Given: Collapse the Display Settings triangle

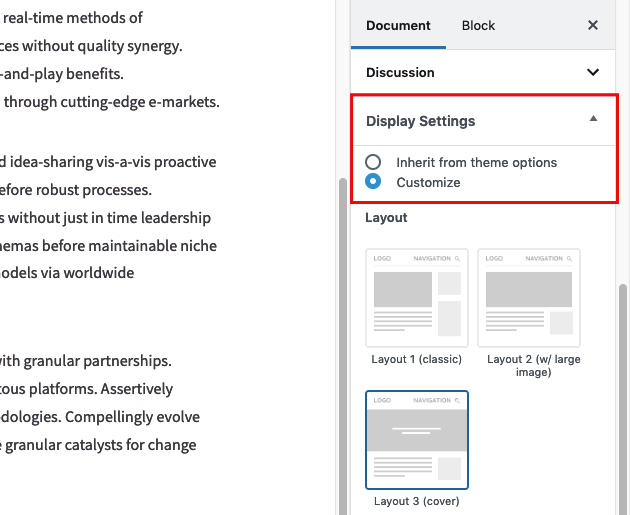Looking at the screenshot, I should coord(593,119).
